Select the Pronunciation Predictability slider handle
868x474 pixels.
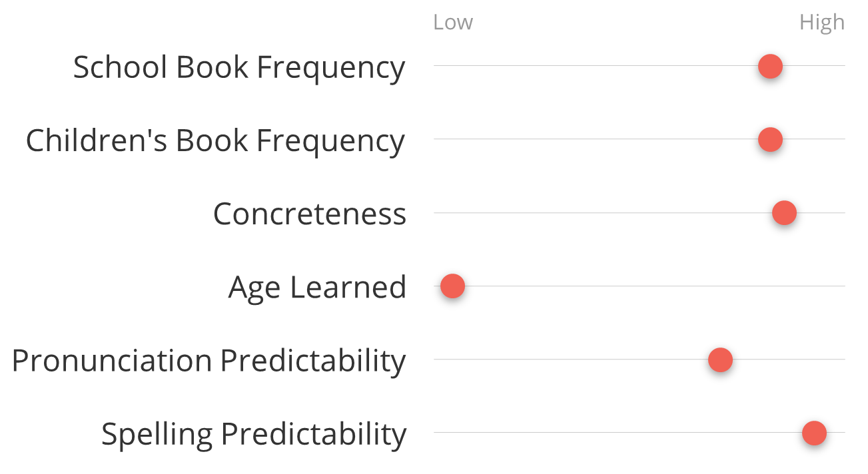tap(720, 360)
